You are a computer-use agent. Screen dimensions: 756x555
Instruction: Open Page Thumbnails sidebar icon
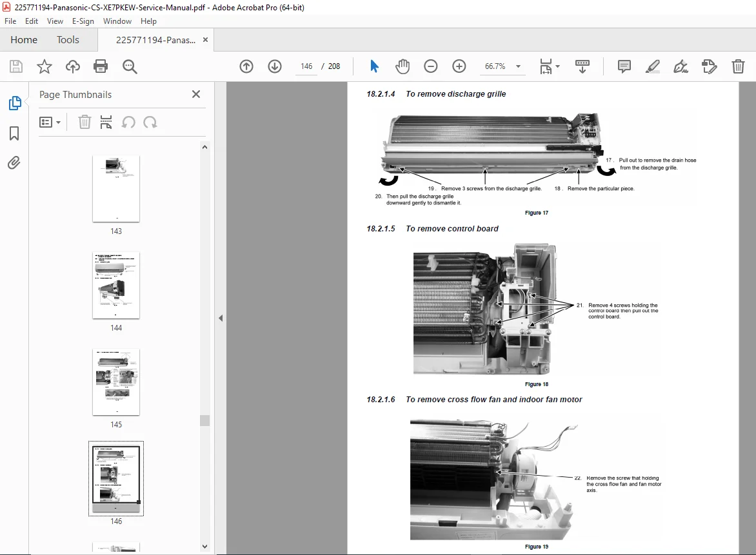click(14, 102)
